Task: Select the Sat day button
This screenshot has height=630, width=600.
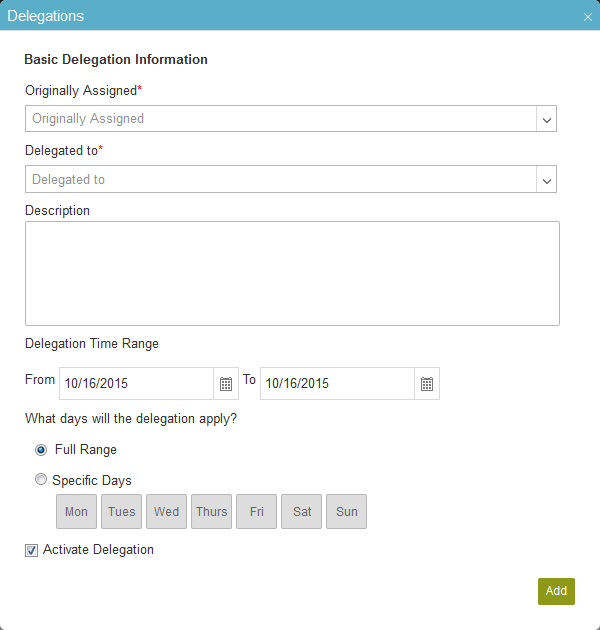Action: [301, 511]
